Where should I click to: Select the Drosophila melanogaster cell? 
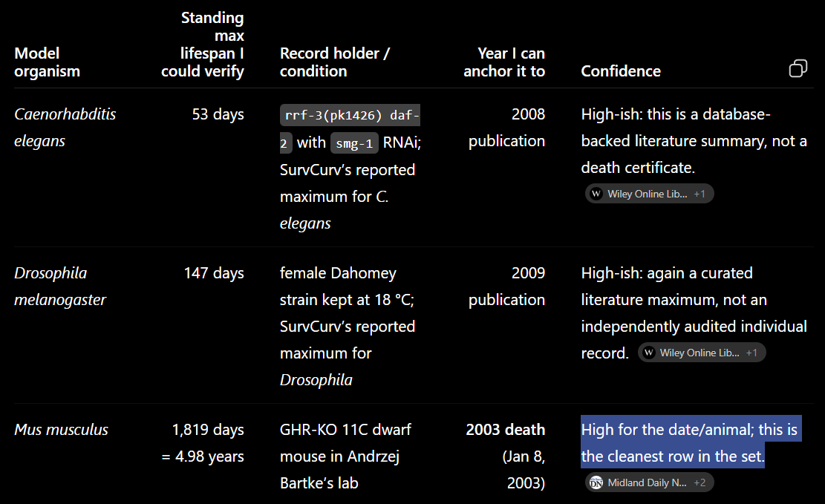60,287
